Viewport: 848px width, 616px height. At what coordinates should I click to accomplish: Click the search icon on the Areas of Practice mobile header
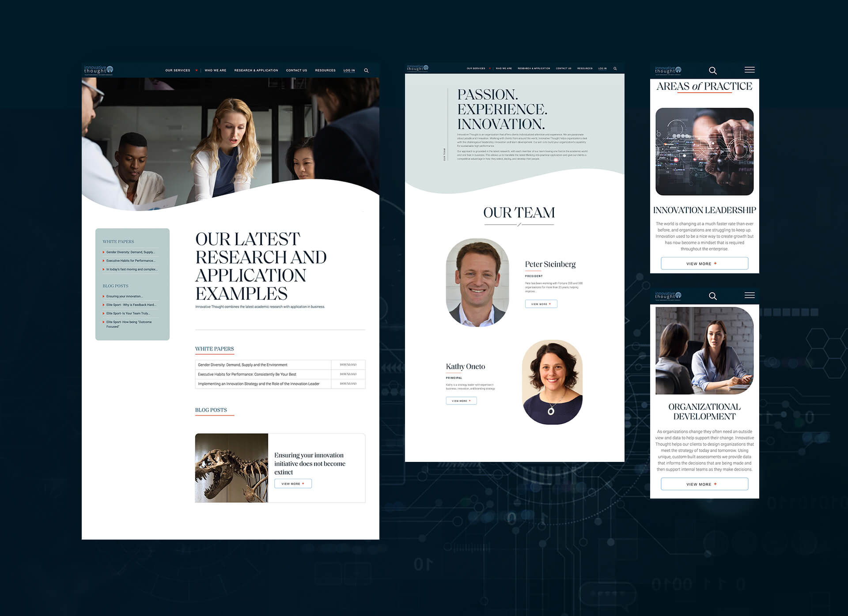pyautogui.click(x=712, y=70)
